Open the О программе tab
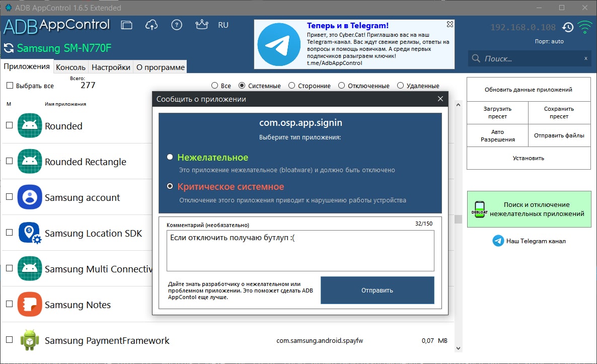Viewport: 597px width, 364px height. click(160, 67)
